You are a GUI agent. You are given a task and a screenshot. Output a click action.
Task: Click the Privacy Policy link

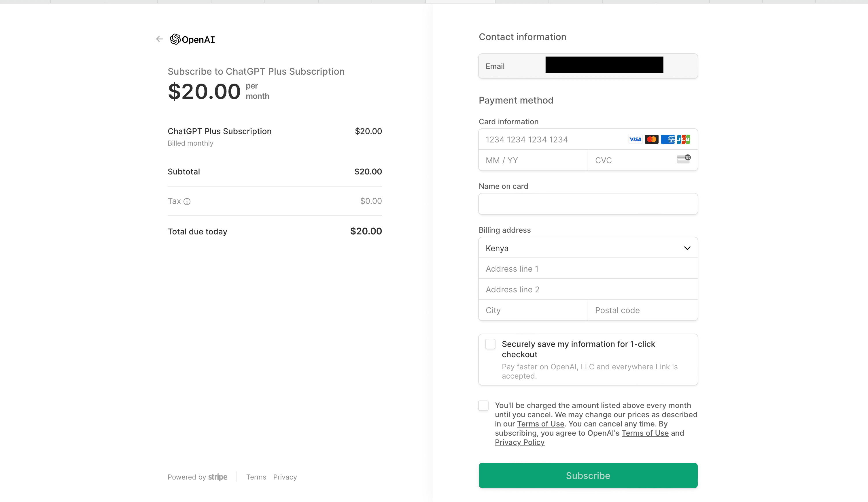click(x=519, y=442)
